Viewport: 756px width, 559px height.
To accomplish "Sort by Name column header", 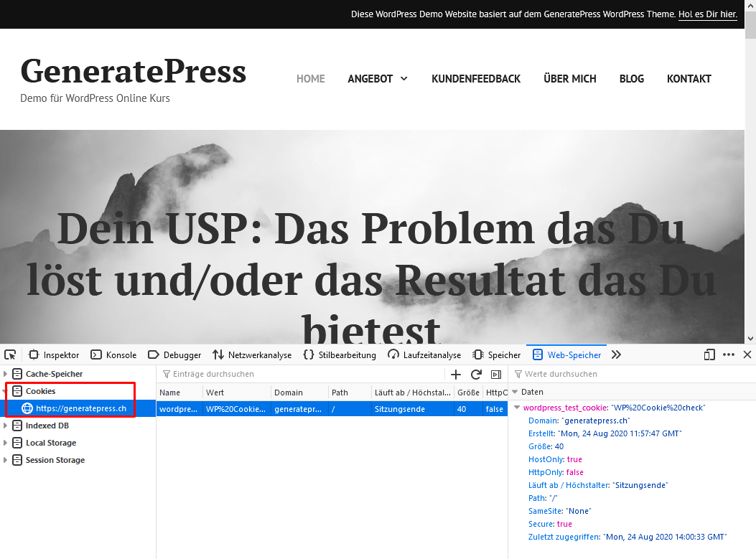I will click(x=179, y=393).
